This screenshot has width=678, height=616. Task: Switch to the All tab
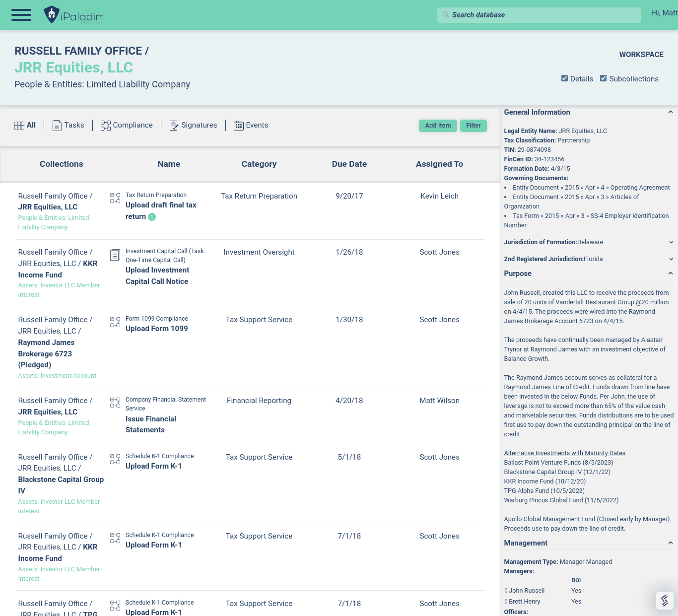[x=25, y=125]
